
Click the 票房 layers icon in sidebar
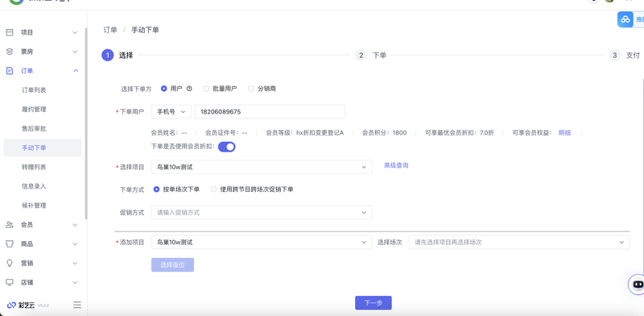(x=10, y=52)
